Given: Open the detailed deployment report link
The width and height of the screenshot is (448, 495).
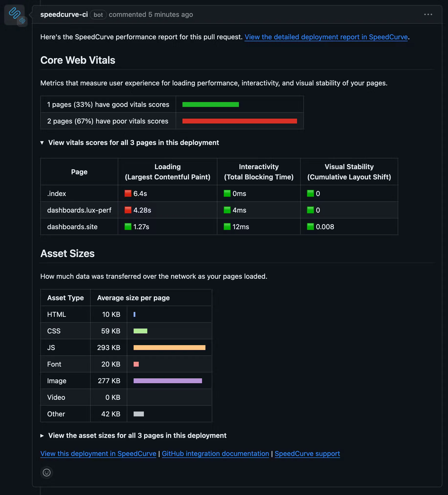Looking at the screenshot, I should pyautogui.click(x=326, y=37).
